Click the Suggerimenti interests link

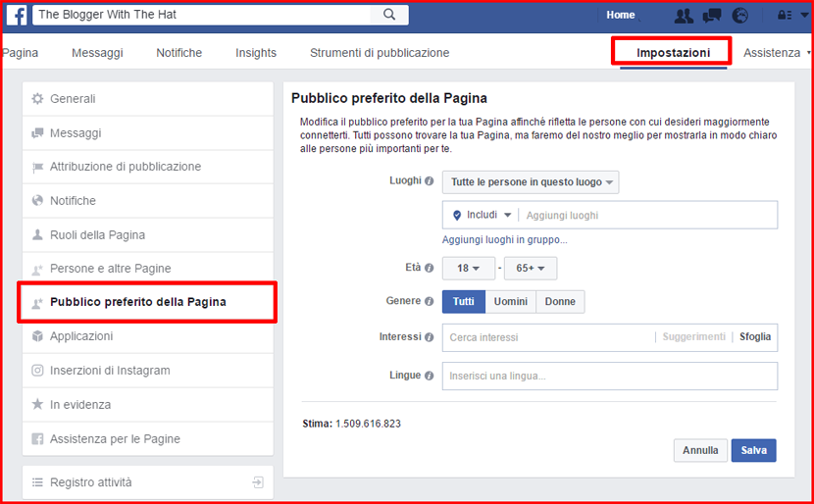693,337
